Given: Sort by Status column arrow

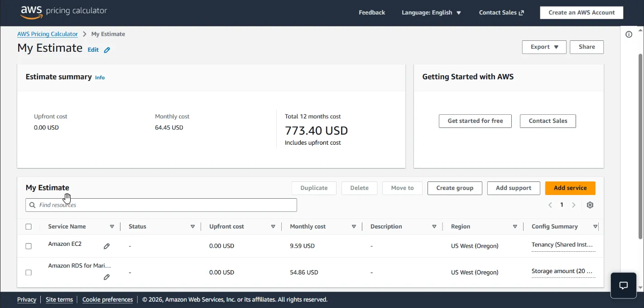Looking at the screenshot, I should pos(192,227).
